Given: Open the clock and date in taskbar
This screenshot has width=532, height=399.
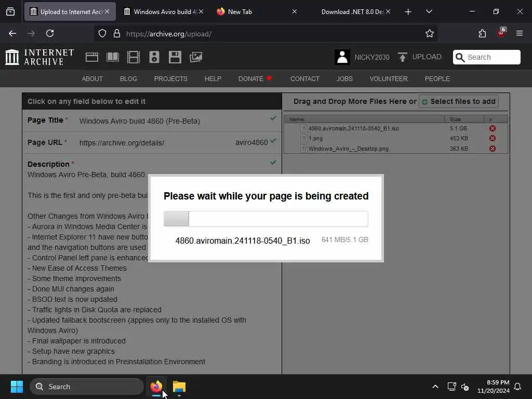Looking at the screenshot, I should [x=494, y=387].
